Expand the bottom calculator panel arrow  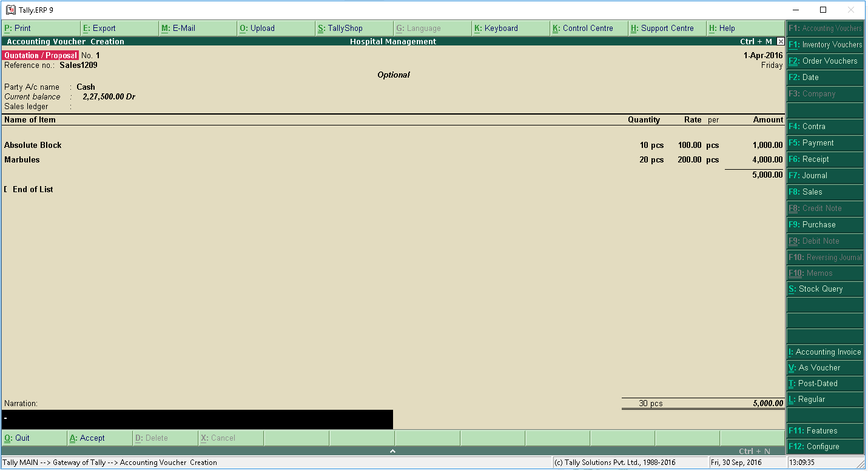pos(392,451)
